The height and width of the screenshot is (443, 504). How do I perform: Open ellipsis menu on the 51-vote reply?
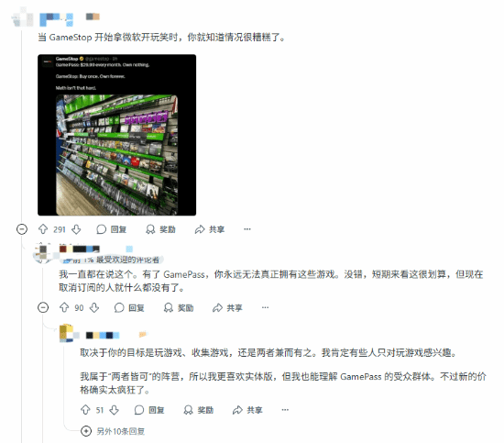(285, 410)
